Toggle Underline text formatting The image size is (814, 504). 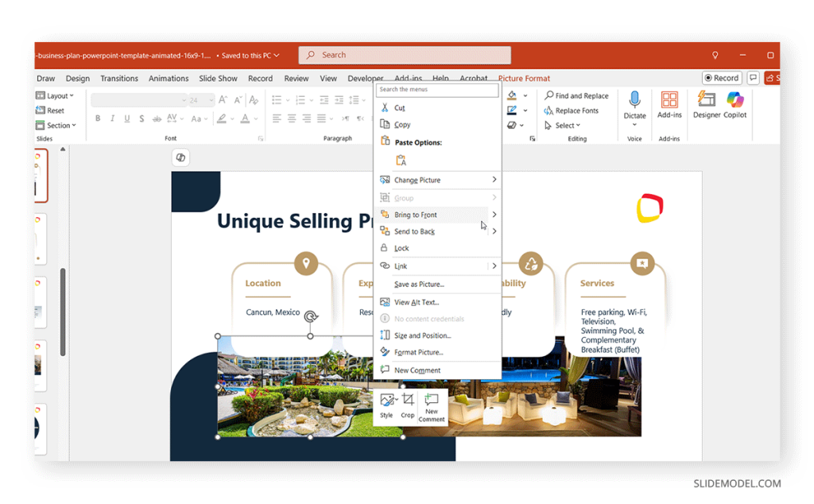coord(127,118)
